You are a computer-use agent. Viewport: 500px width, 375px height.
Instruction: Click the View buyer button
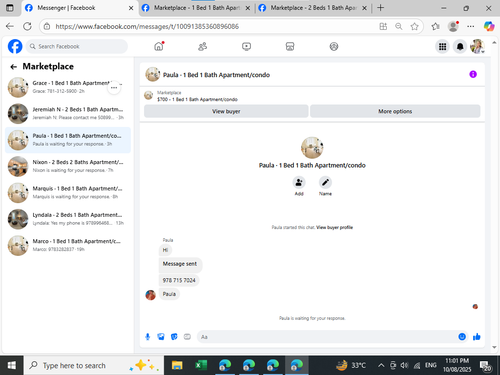point(226,111)
